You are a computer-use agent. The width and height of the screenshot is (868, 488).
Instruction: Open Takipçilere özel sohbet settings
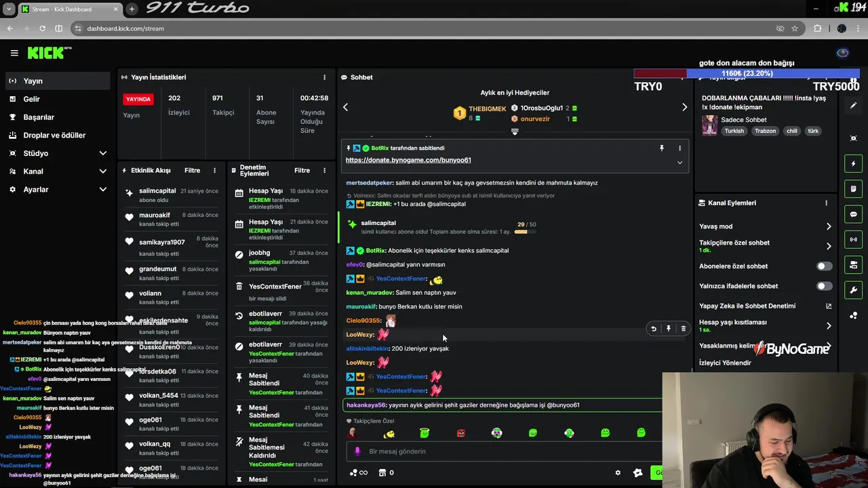coord(766,246)
